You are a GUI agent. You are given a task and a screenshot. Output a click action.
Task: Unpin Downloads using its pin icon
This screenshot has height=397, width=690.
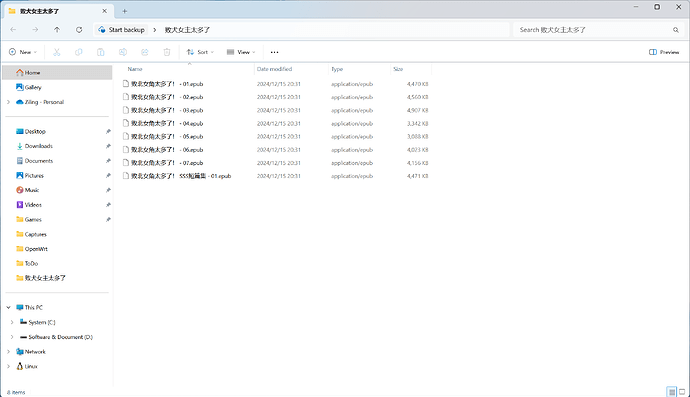point(108,146)
